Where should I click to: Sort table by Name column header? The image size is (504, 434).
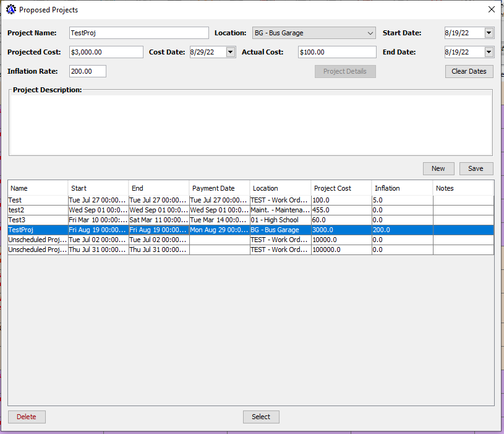[x=37, y=188]
